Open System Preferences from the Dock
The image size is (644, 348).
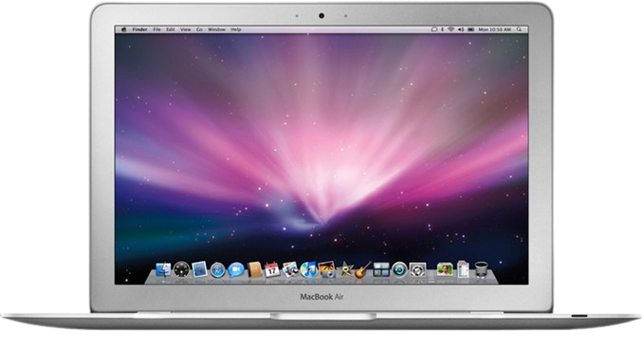click(417, 270)
